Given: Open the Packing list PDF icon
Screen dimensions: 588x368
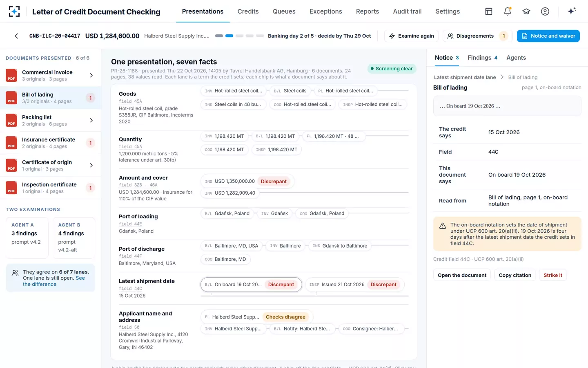Looking at the screenshot, I should click(x=11, y=120).
